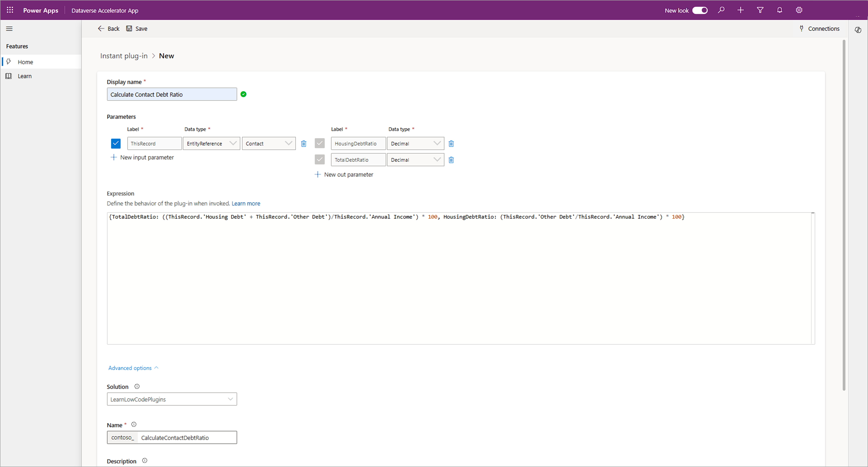Uncheck the ThisRecord parameter checkbox
Image resolution: width=868 pixels, height=467 pixels.
[x=116, y=144]
